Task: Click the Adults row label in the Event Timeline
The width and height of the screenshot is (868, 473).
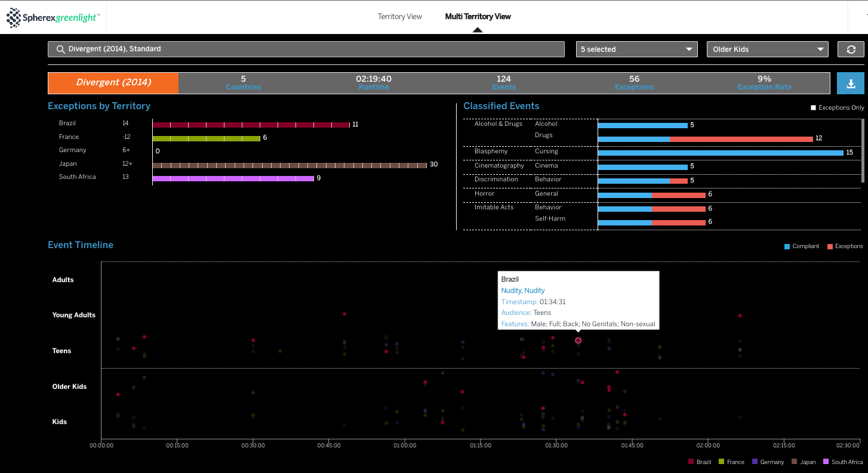Action: pyautogui.click(x=63, y=280)
